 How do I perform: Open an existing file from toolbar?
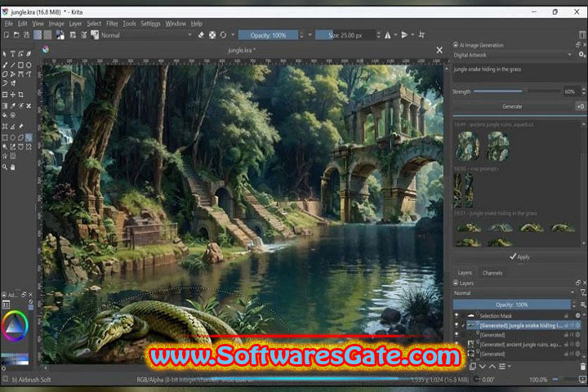pos(16,35)
